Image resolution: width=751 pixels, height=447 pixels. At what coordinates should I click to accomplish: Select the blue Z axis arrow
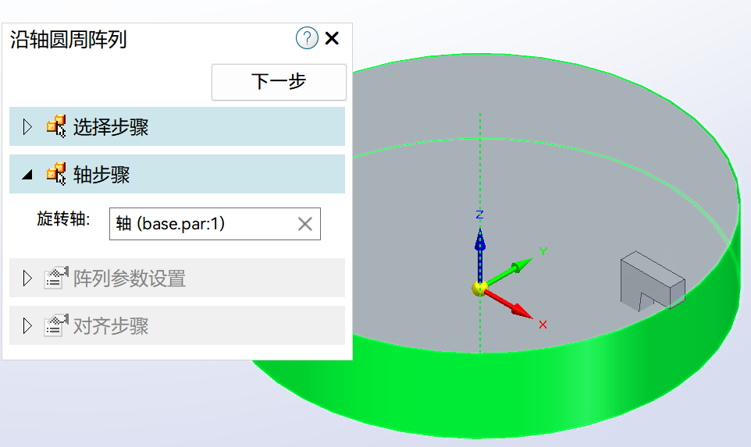pyautogui.click(x=480, y=245)
